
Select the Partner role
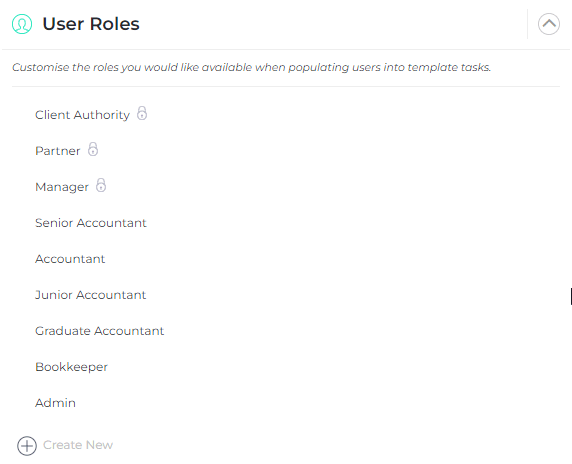(58, 151)
